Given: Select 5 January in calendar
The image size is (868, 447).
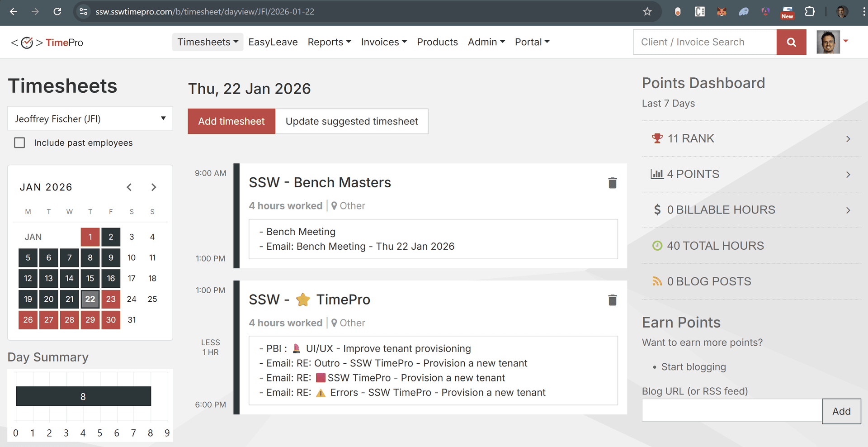Looking at the screenshot, I should tap(28, 258).
